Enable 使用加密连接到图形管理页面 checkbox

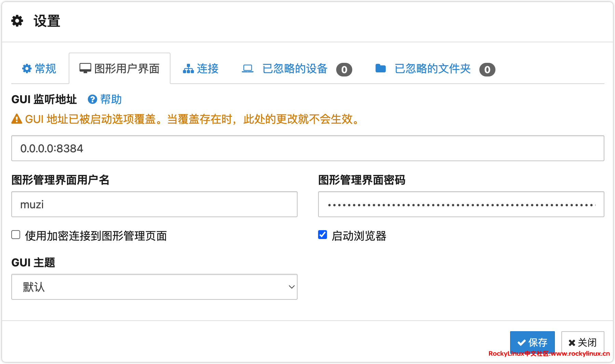[x=16, y=235]
